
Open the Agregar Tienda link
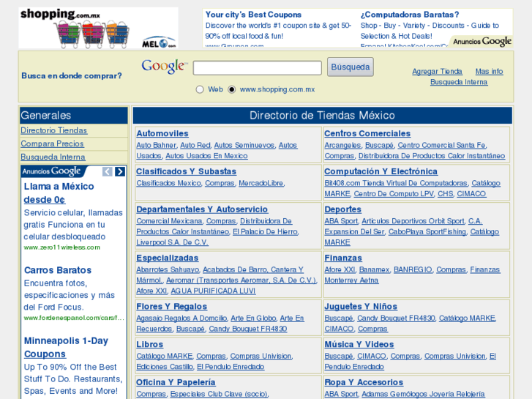437,71
